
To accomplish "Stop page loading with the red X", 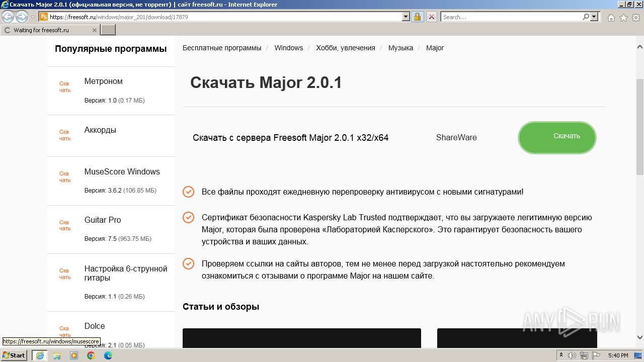I will (x=432, y=17).
